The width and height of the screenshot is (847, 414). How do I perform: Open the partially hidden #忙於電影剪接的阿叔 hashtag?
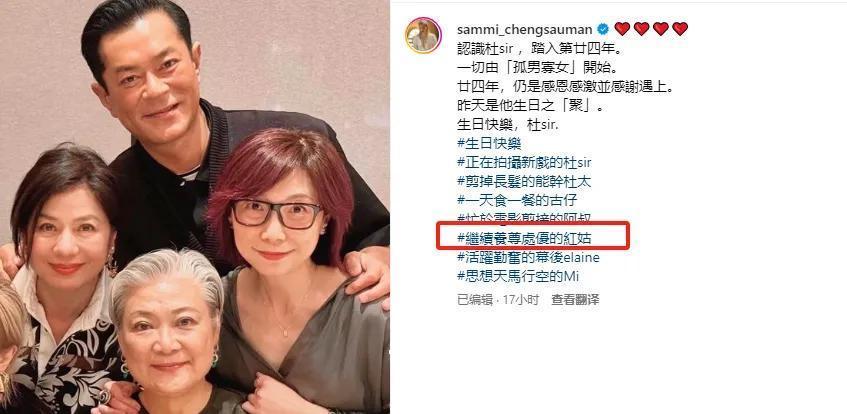point(524,217)
